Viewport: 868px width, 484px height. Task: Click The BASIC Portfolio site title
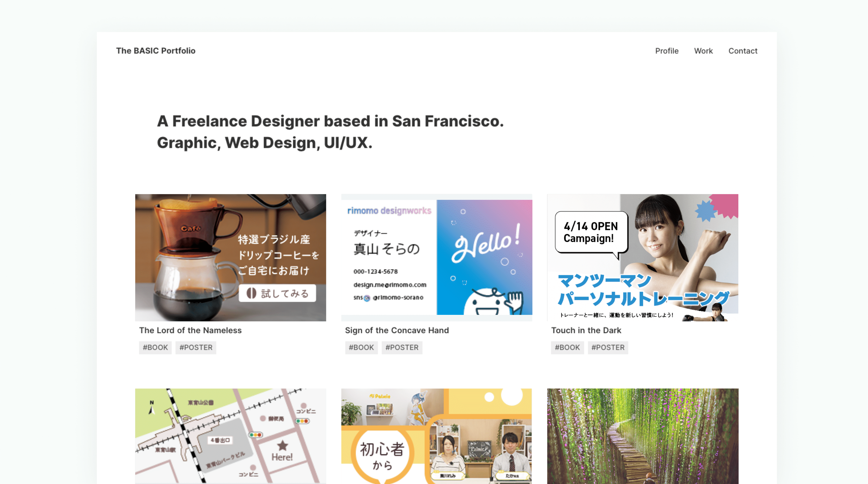(x=156, y=50)
